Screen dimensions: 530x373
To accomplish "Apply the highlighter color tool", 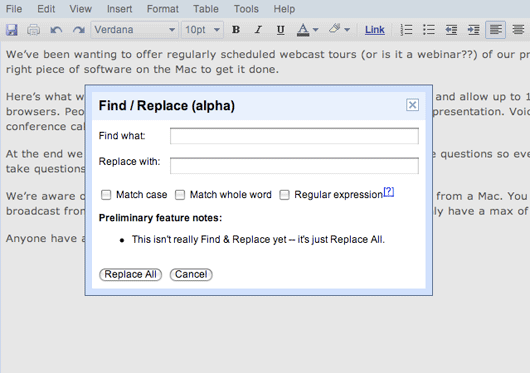I will 334,29.
